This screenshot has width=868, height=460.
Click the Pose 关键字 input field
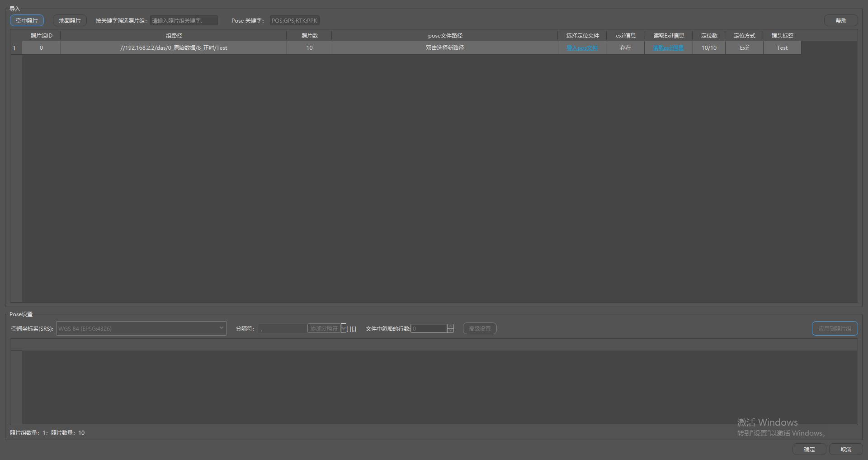(x=294, y=20)
